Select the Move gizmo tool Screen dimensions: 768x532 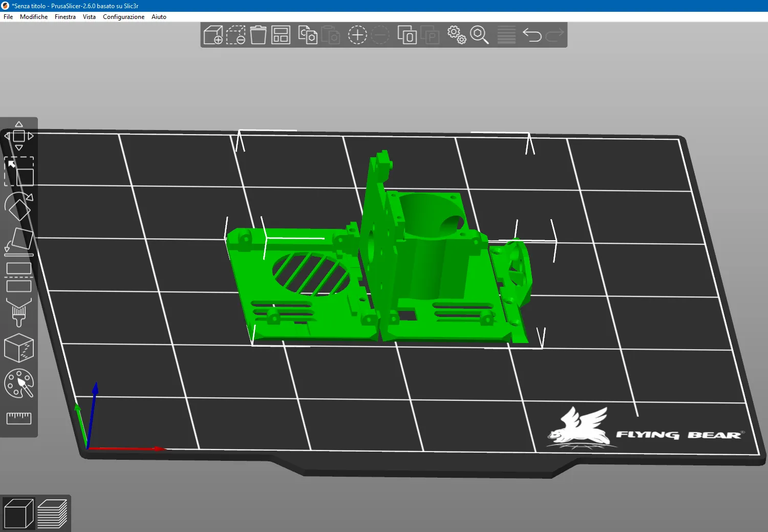[19, 136]
